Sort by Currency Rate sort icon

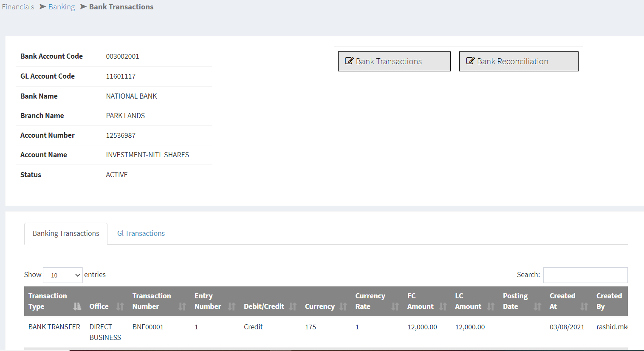pyautogui.click(x=395, y=306)
